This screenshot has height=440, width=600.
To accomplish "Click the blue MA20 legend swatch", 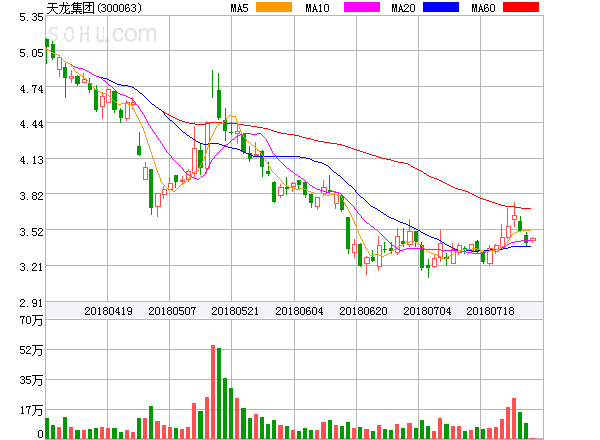I will [x=441, y=7].
